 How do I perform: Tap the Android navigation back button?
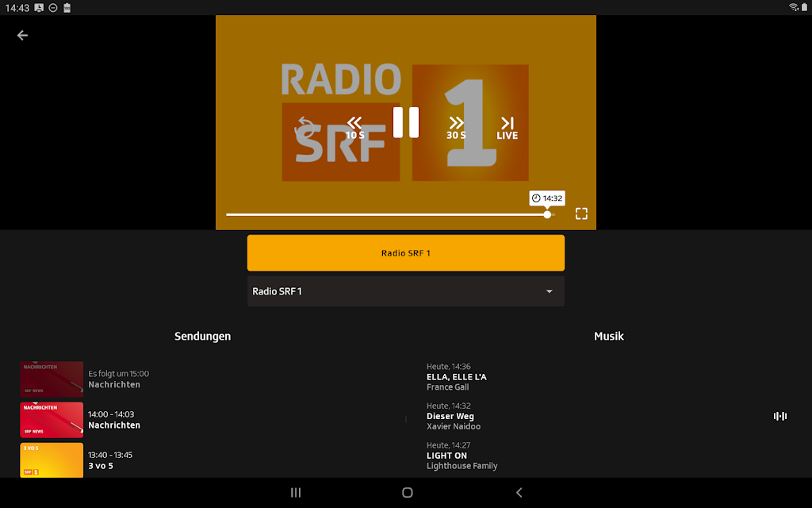[519, 492]
